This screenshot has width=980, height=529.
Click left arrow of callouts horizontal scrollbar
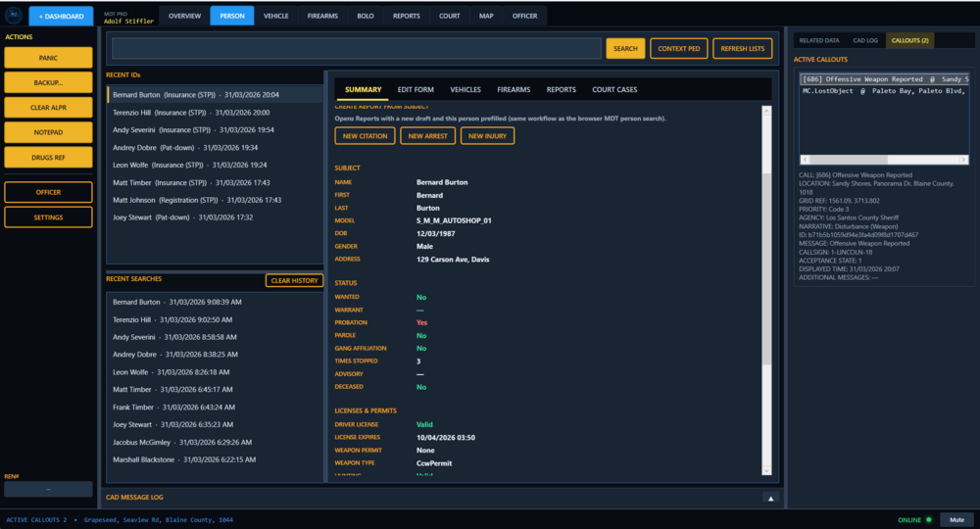805,160
